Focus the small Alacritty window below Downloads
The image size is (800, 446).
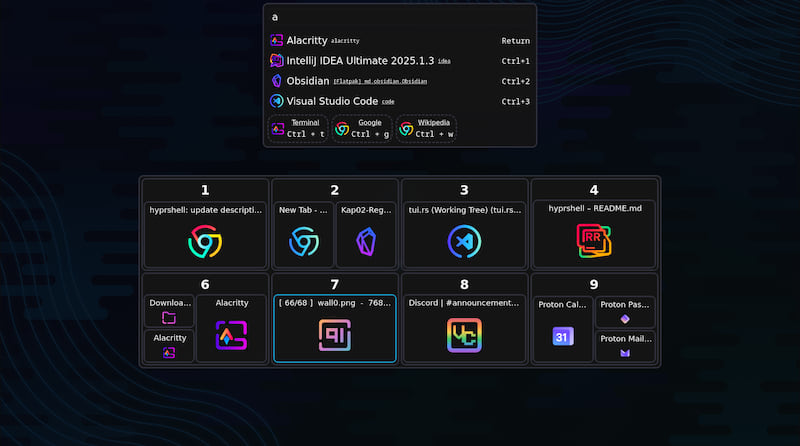[169, 345]
